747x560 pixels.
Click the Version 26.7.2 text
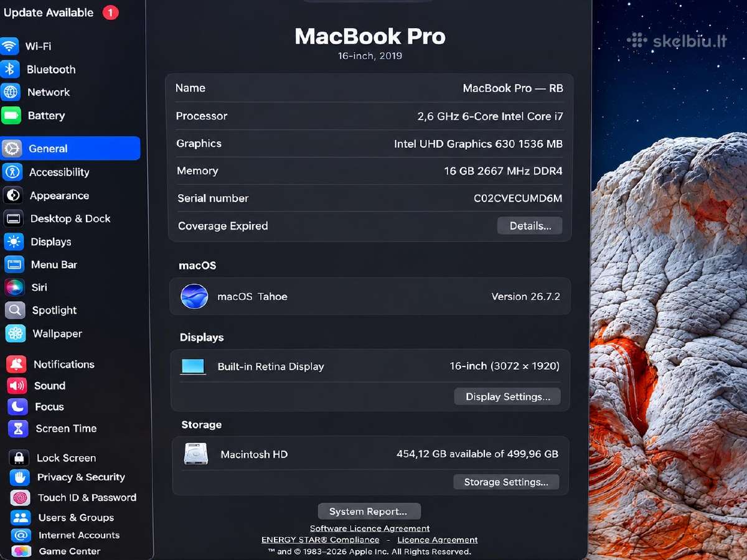[x=526, y=297]
